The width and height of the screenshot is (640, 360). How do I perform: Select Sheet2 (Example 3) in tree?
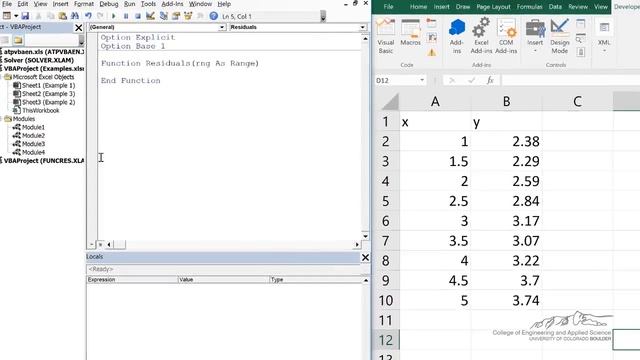click(48, 93)
